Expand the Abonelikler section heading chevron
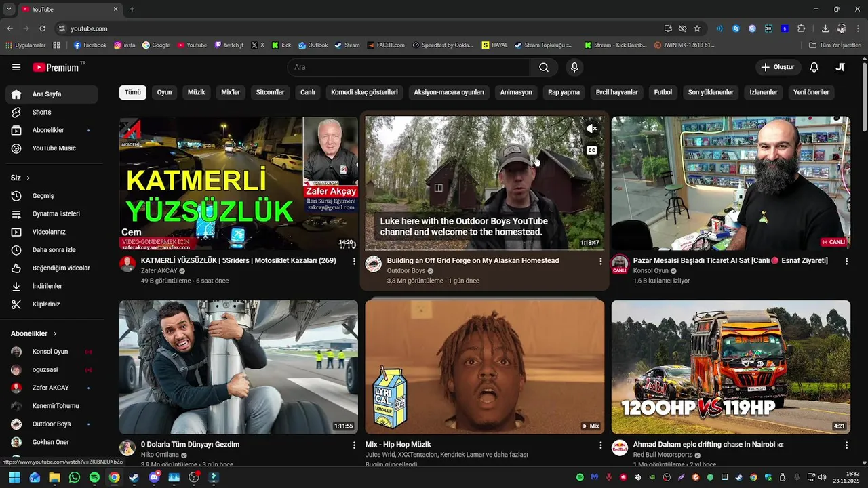The width and height of the screenshot is (868, 488). [x=55, y=334]
